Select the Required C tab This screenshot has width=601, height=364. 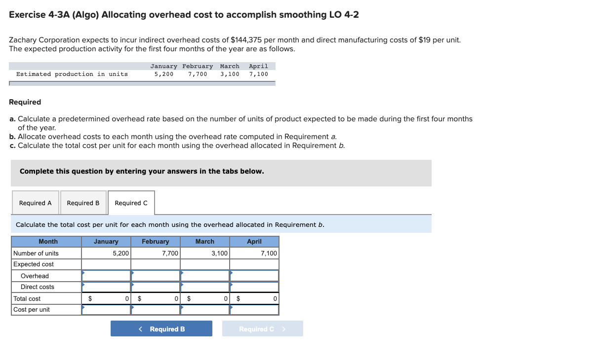[130, 203]
